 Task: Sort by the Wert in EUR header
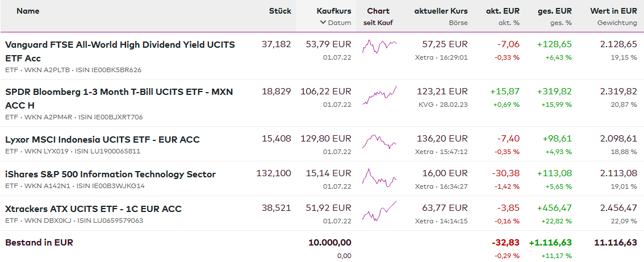(614, 11)
